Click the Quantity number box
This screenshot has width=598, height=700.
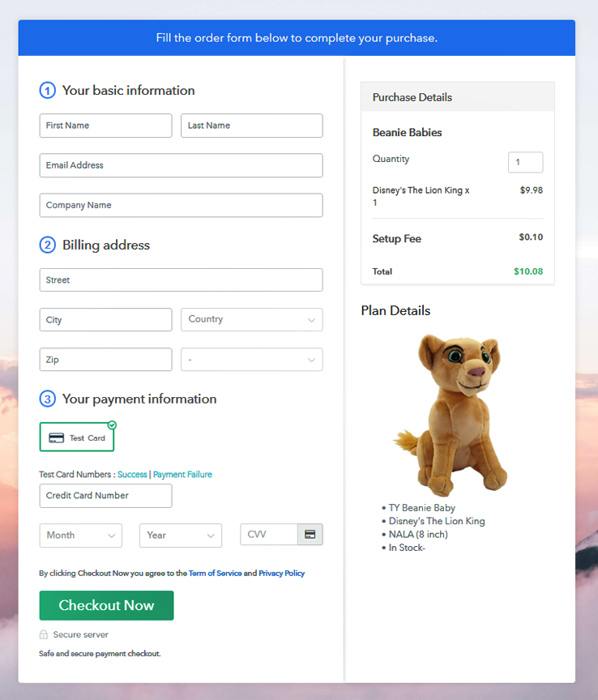[525, 162]
